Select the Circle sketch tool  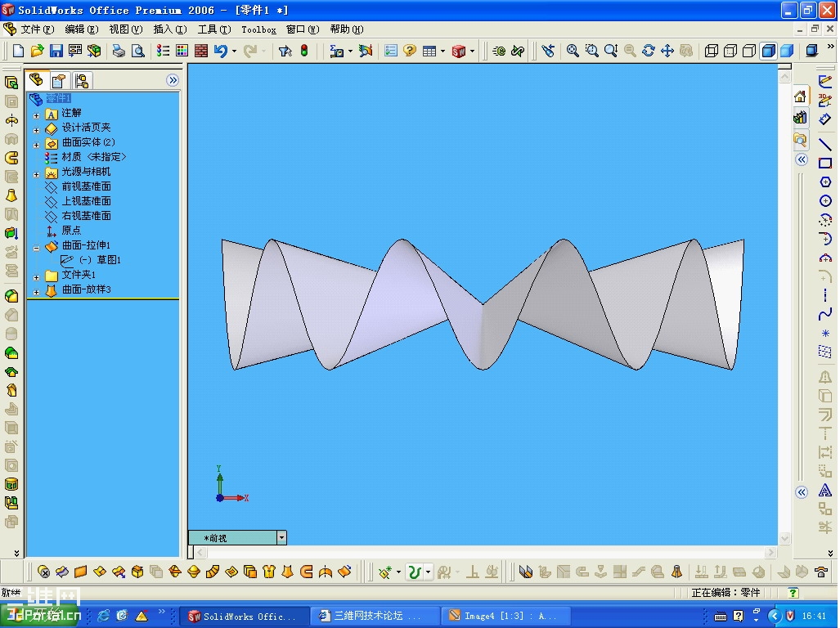click(825, 201)
